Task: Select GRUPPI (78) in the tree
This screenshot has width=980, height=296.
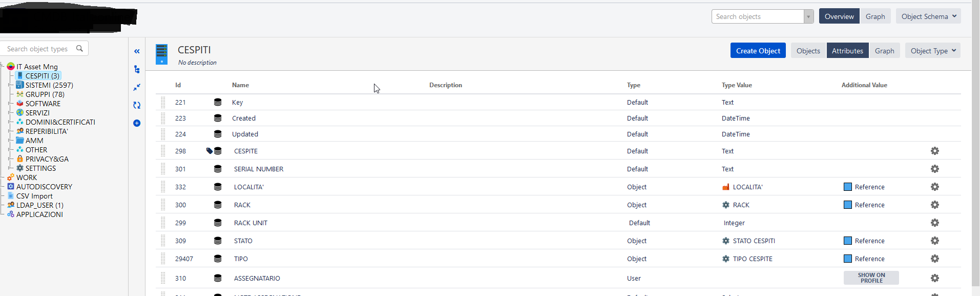Action: (x=45, y=94)
